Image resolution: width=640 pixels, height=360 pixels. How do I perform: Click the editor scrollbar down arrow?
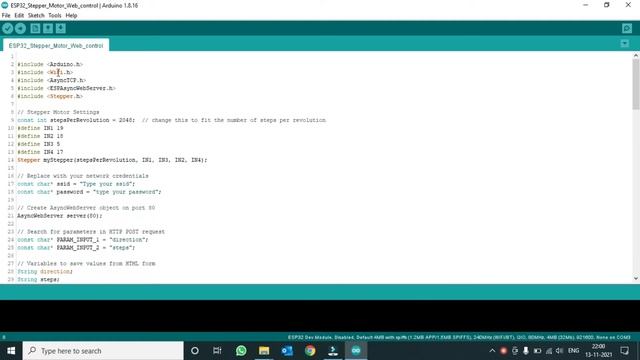click(x=636, y=278)
